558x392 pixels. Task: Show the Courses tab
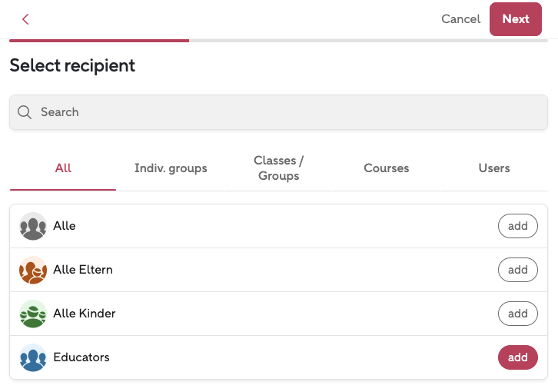coord(386,168)
